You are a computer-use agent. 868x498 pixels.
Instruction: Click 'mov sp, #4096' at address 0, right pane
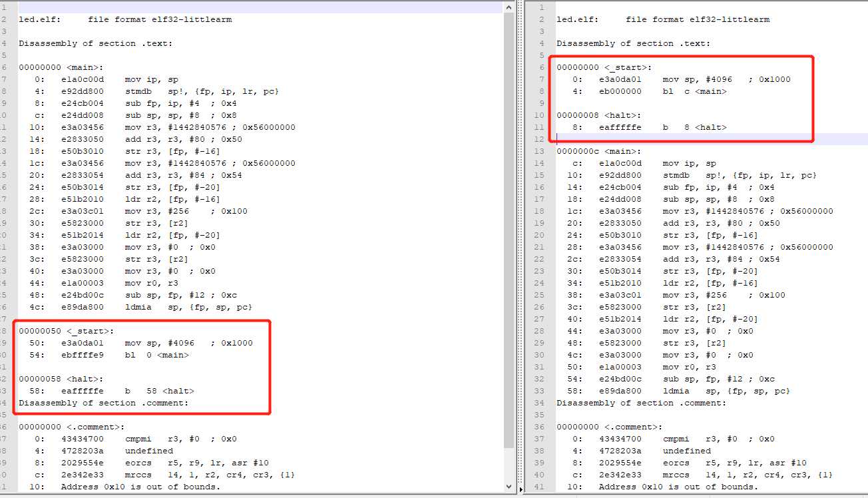click(726, 79)
